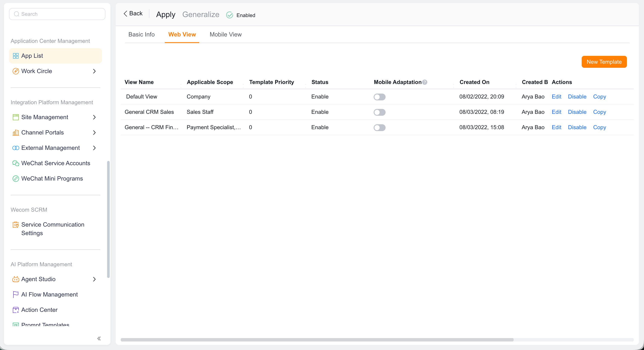Click the Site Management icon

(x=16, y=117)
